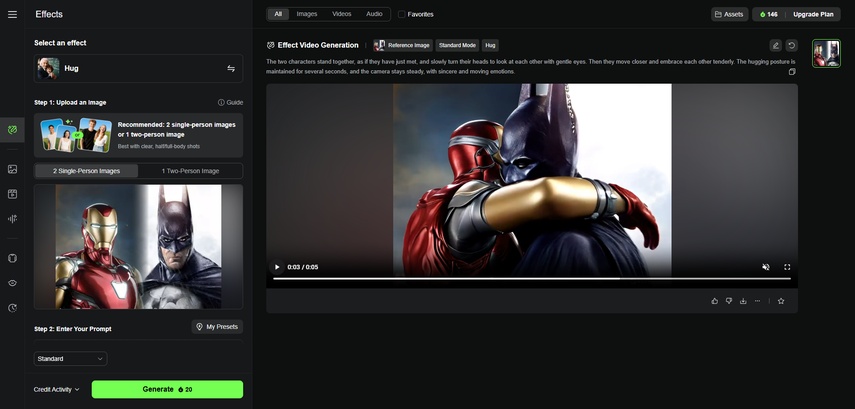This screenshot has height=409, width=855.
Task: Click the thumbs up icon below video
Action: [x=714, y=300]
